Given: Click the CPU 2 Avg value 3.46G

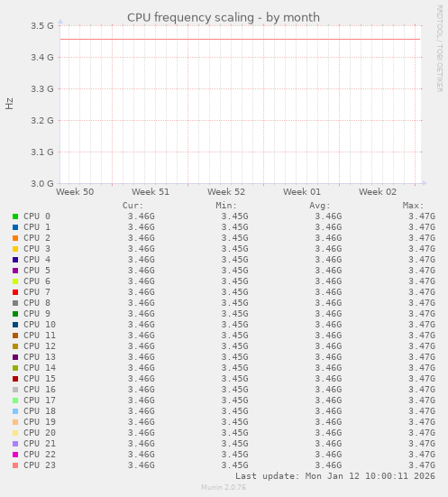Looking at the screenshot, I should (x=328, y=238).
